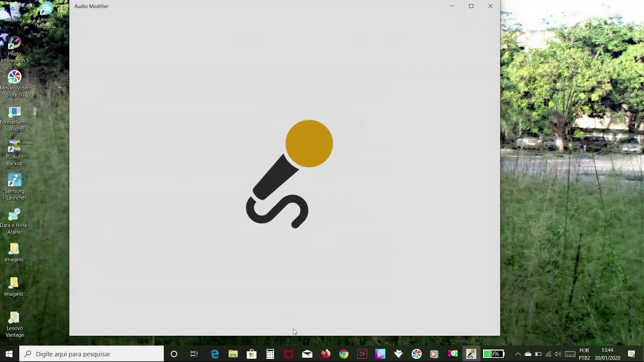Select the Data e Hora Atalho shortcut

click(15, 222)
